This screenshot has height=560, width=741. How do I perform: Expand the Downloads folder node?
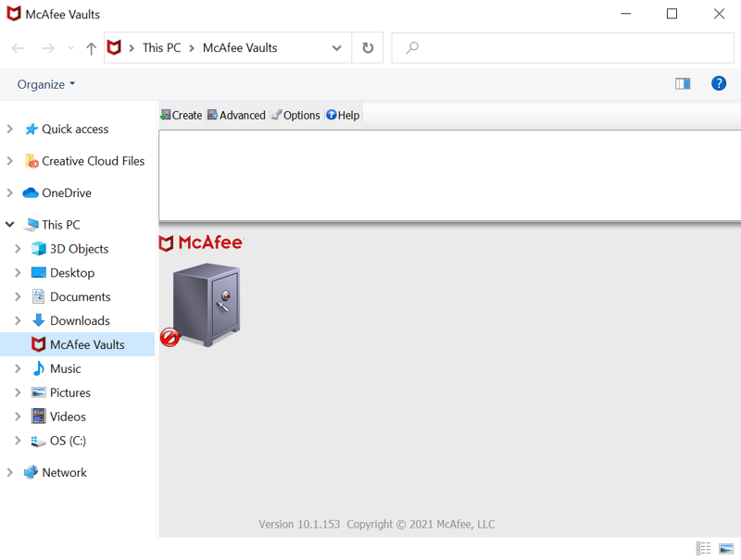click(18, 320)
